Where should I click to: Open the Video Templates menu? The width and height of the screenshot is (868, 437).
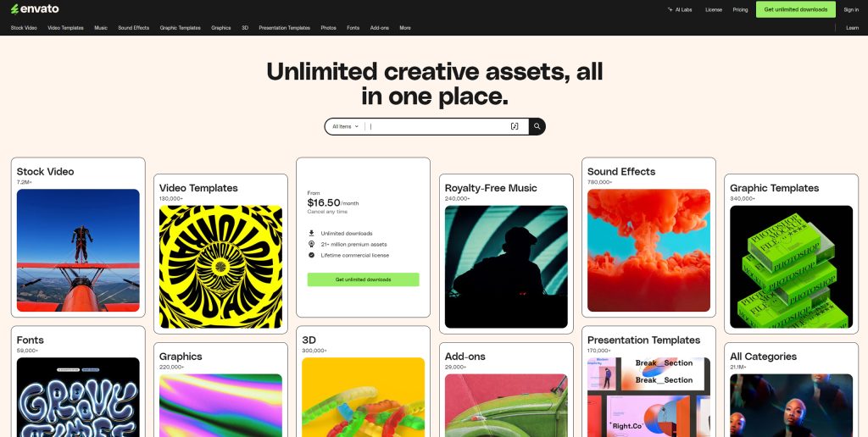[x=65, y=28]
